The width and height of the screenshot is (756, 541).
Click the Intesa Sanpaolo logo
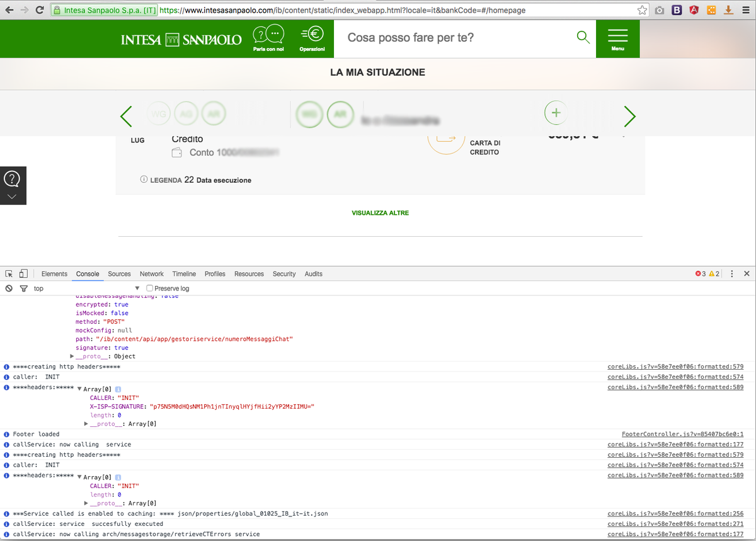coord(181,39)
